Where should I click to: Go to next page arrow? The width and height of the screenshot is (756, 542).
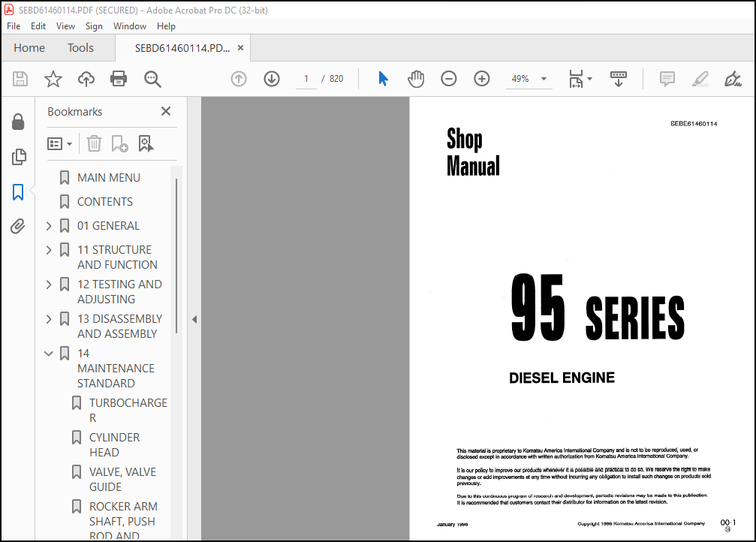(x=272, y=79)
